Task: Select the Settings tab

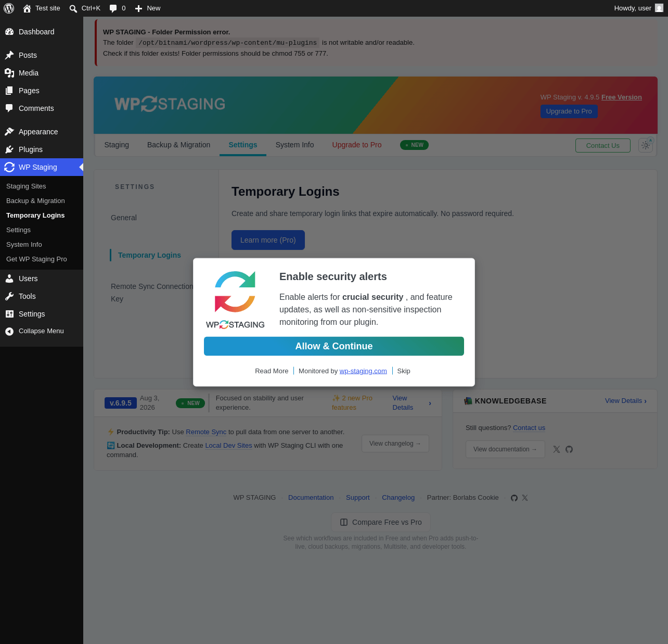Action: (243, 145)
